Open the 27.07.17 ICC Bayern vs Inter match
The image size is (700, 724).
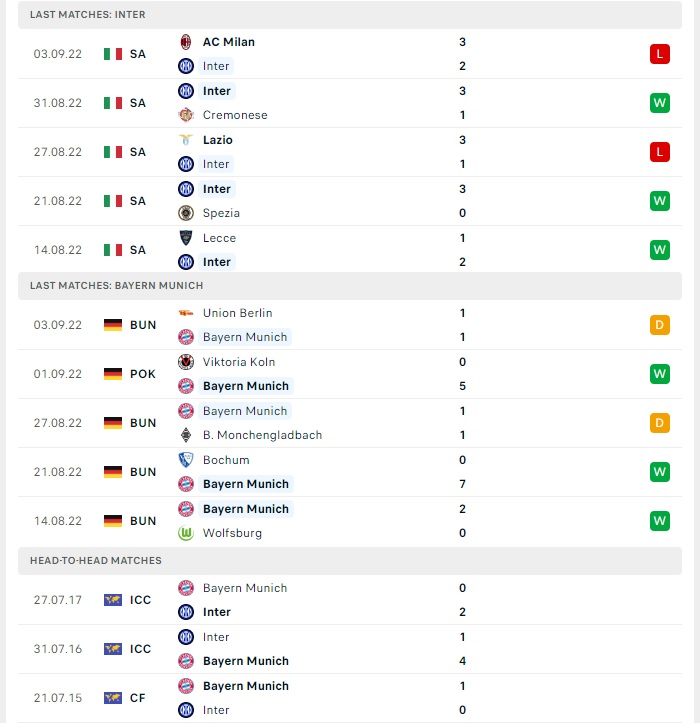click(x=350, y=600)
